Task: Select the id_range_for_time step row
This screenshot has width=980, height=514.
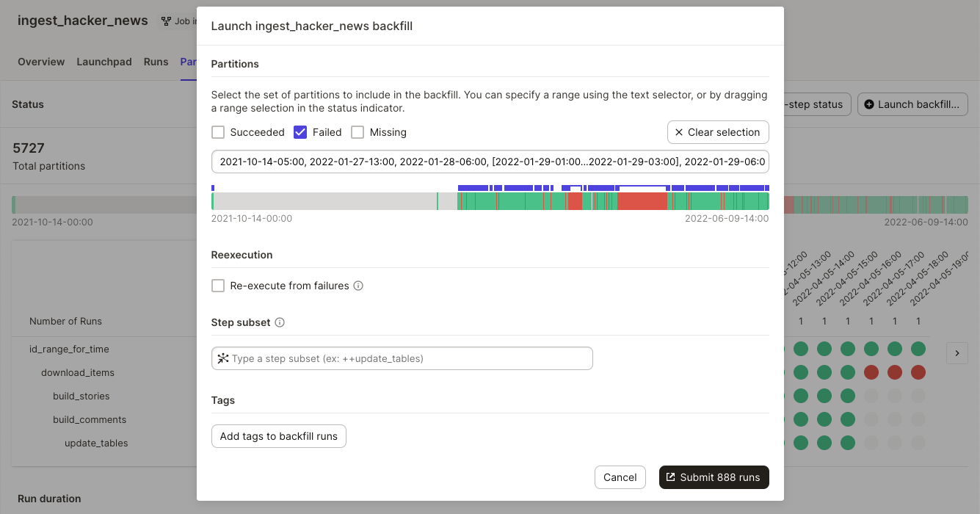Action: 69,349
